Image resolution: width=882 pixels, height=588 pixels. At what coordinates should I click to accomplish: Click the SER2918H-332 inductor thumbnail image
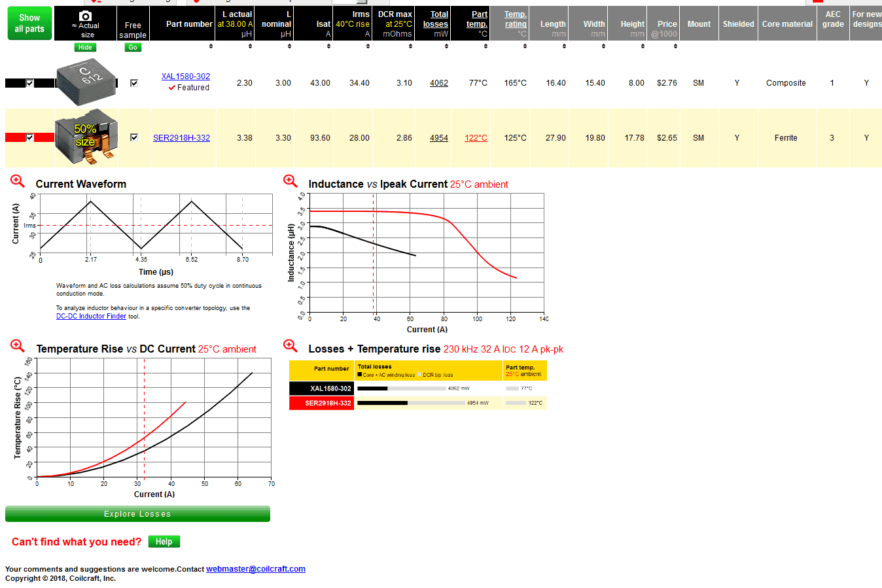(86, 137)
